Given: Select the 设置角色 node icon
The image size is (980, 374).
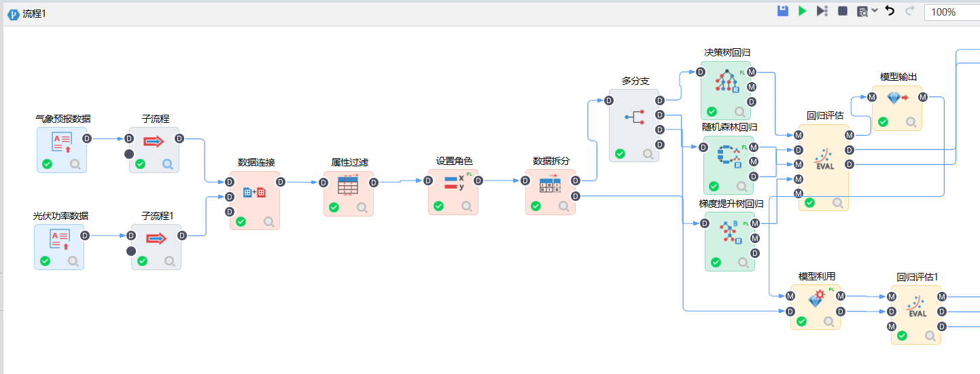Looking at the screenshot, I should pyautogui.click(x=453, y=183).
